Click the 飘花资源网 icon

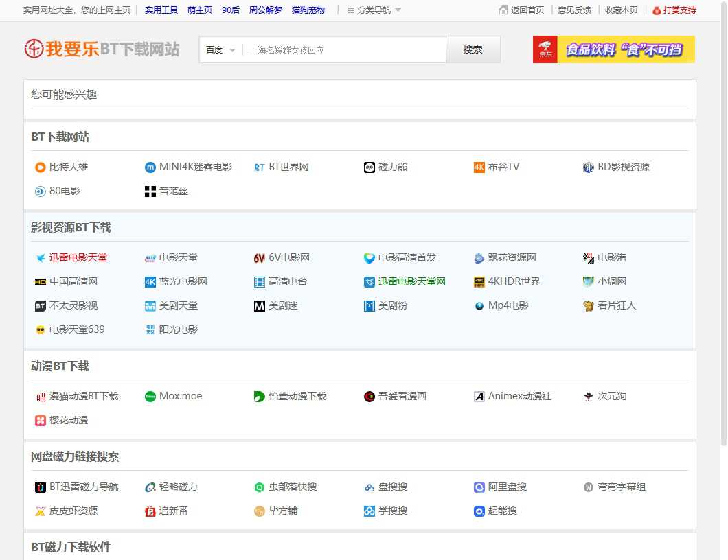click(479, 258)
